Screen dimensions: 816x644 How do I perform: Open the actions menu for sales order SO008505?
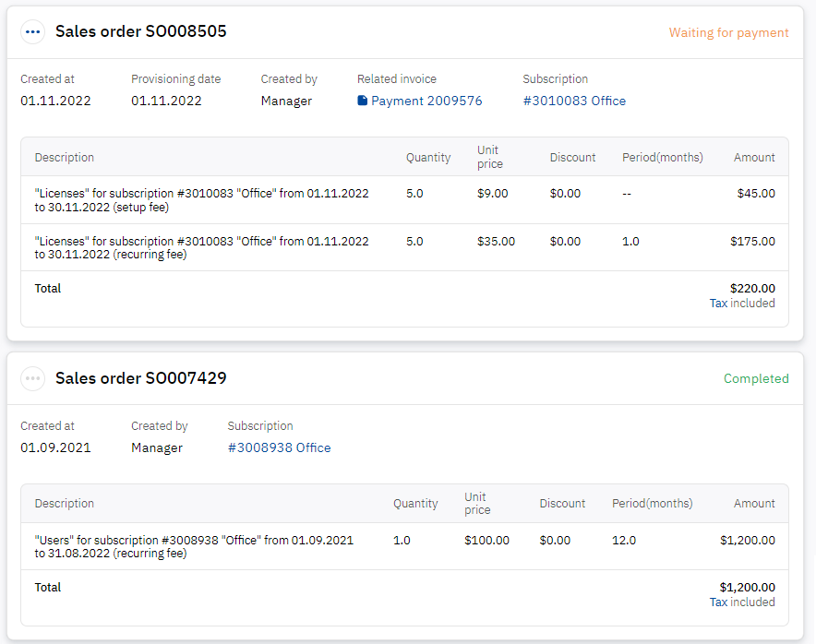point(32,30)
